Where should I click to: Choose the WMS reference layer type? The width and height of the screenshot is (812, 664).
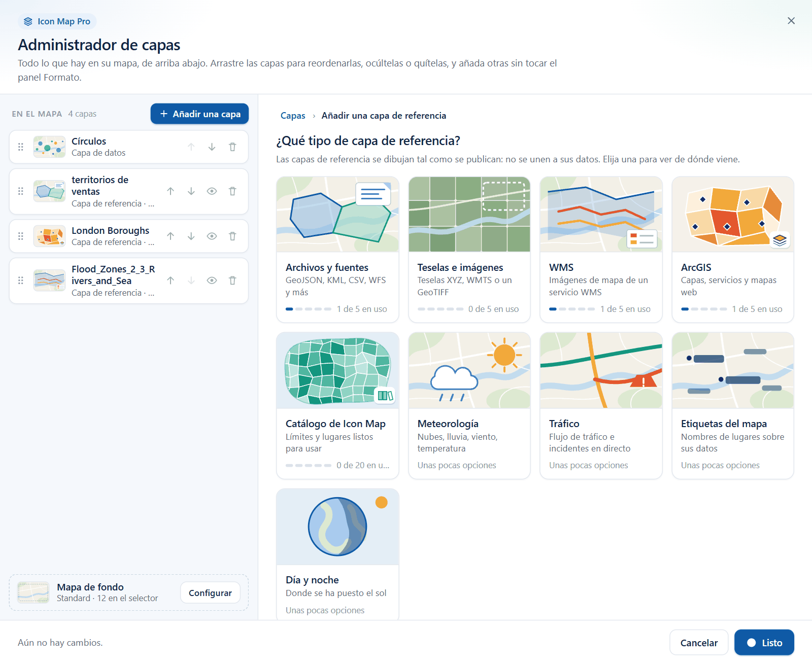[x=601, y=249]
